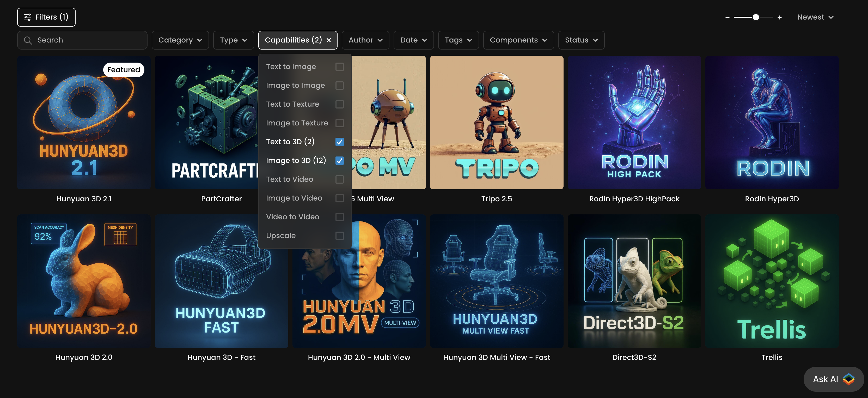Screen dimensions: 868x398
Task: Expand the Status dropdown
Action: click(581, 40)
